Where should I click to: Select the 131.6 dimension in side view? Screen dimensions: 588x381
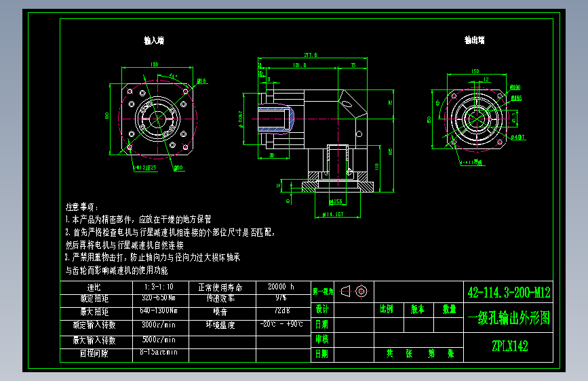[x=300, y=65]
